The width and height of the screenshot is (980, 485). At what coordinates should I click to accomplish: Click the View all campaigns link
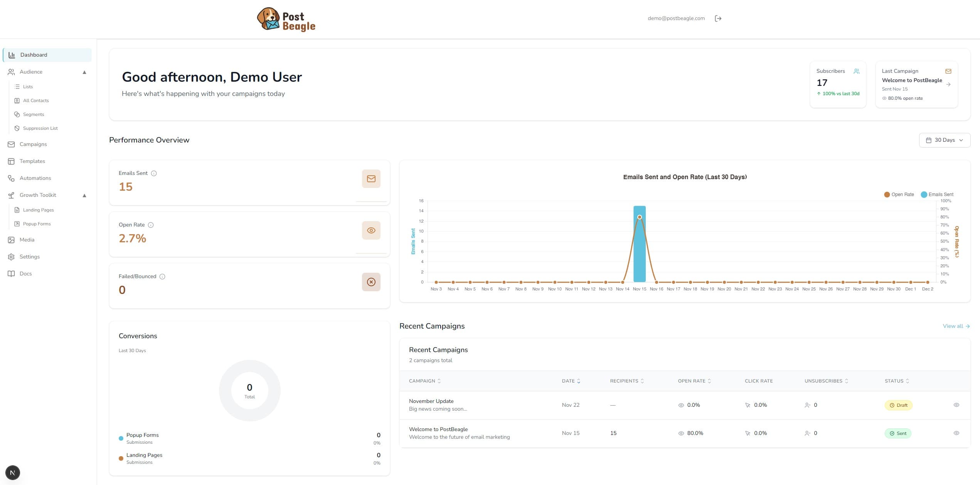coord(956,326)
